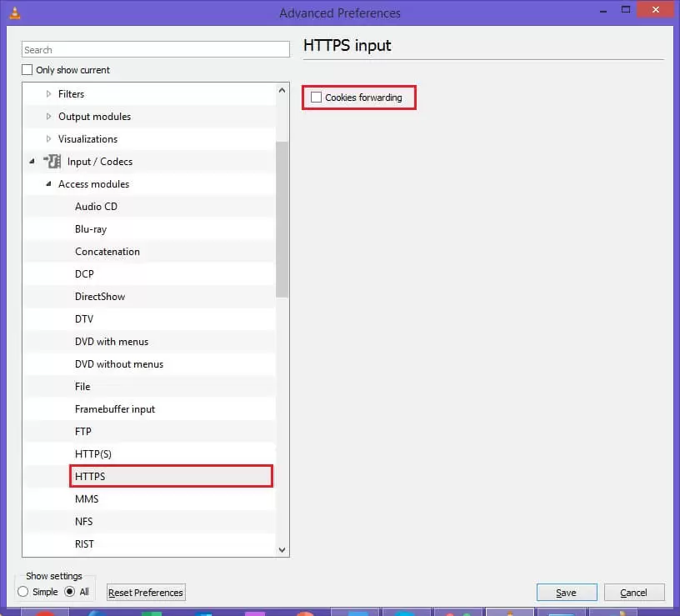Expand the Filters tree node
Image resolution: width=680 pixels, height=616 pixels.
pyautogui.click(x=48, y=93)
